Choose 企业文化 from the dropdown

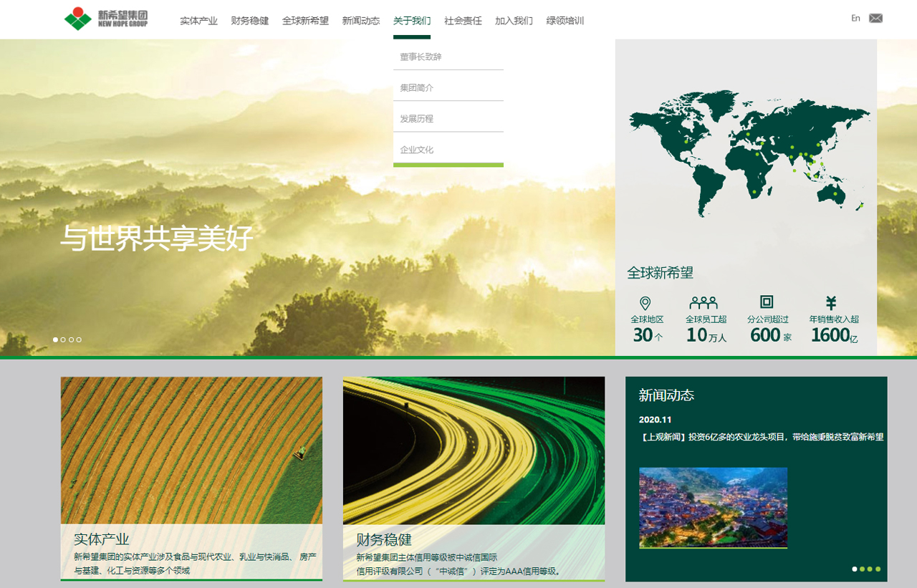pyautogui.click(x=417, y=150)
